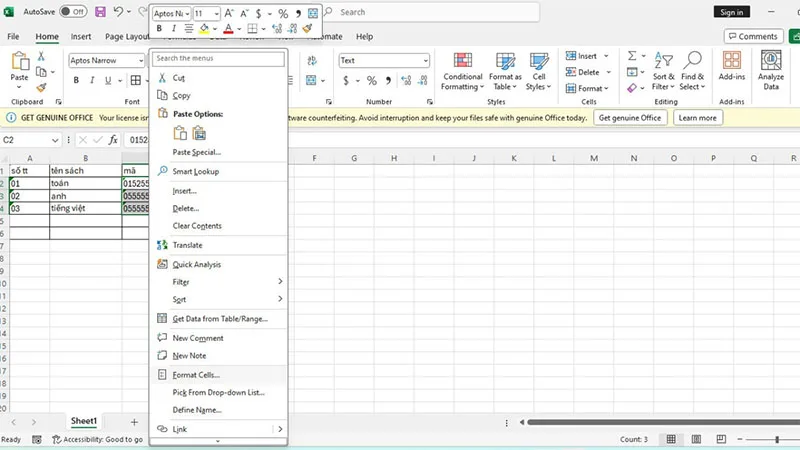Click ribbon Comma Style icon
Image resolution: width=800 pixels, height=450 pixels.
pos(388,81)
